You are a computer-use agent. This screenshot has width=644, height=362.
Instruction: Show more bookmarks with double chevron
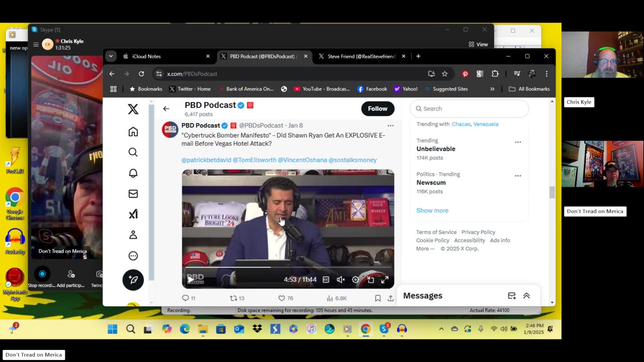click(492, 89)
